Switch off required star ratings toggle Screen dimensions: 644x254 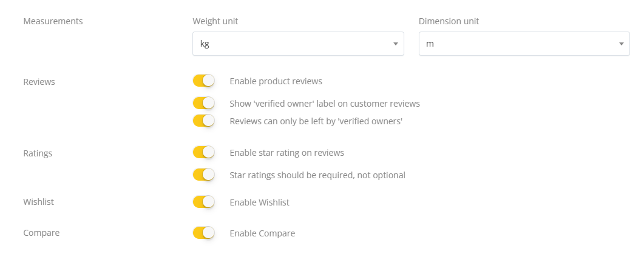point(203,175)
